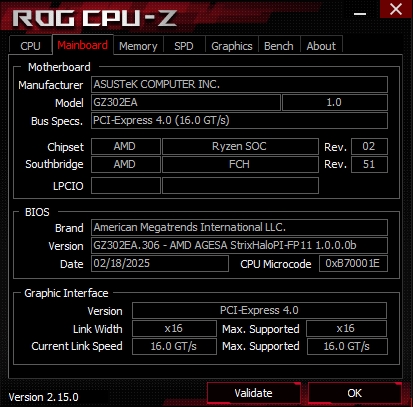The height and width of the screenshot is (407, 413).
Task: Click the BIOS Date field 02/18/2025
Action: coord(160,263)
